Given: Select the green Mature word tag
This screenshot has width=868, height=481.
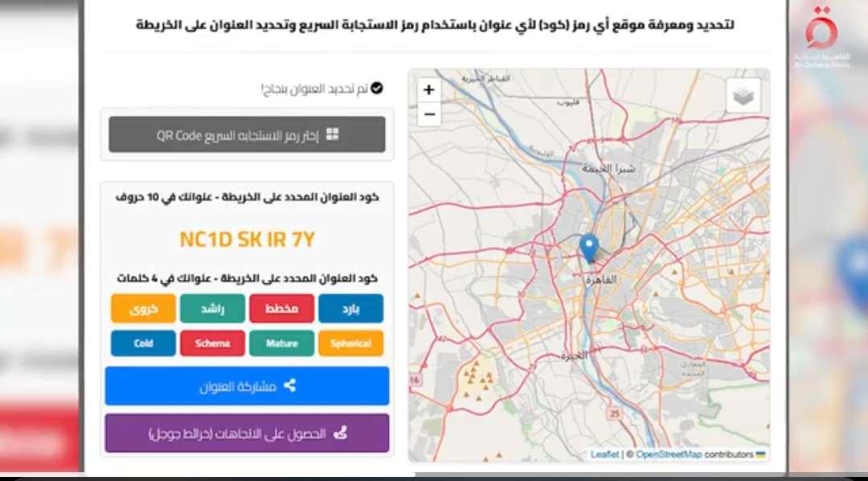Looking at the screenshot, I should coord(281,343).
